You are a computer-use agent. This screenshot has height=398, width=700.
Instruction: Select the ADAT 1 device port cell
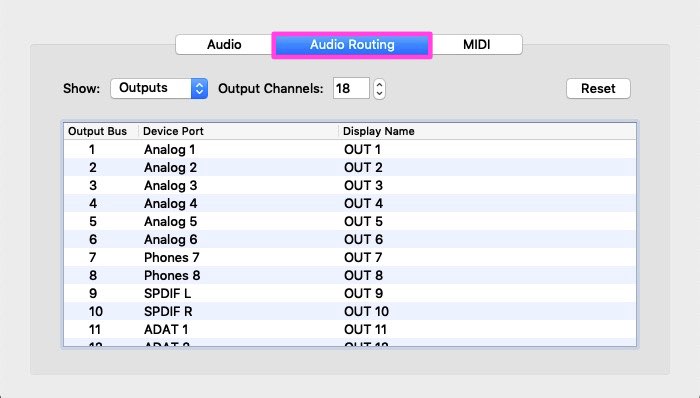tap(166, 329)
